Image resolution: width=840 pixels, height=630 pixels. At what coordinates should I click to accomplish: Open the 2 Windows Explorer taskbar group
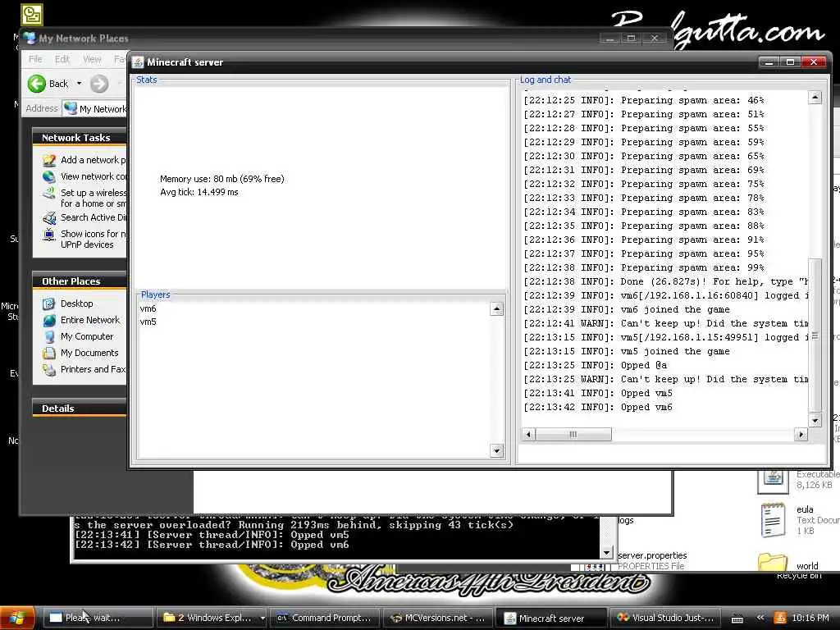click(x=212, y=618)
